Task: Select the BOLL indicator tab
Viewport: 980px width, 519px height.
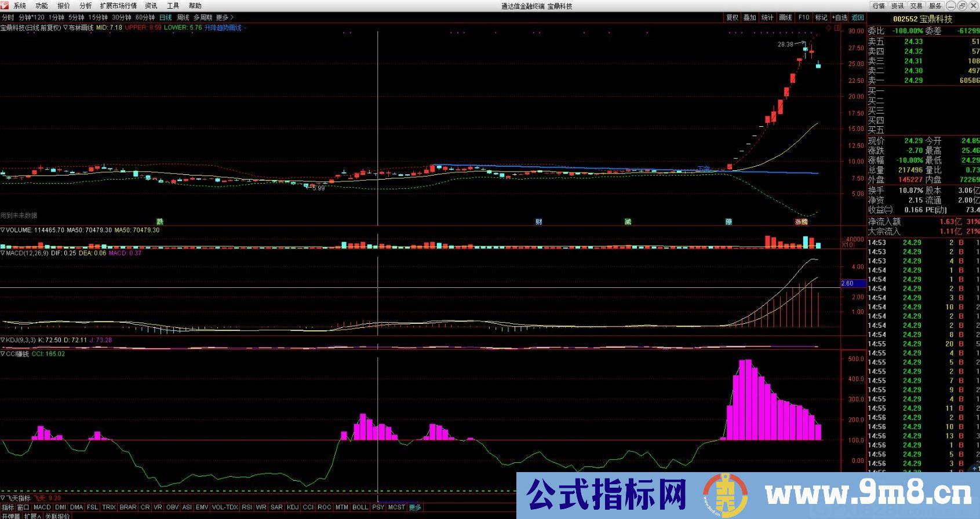Action: coord(360,507)
